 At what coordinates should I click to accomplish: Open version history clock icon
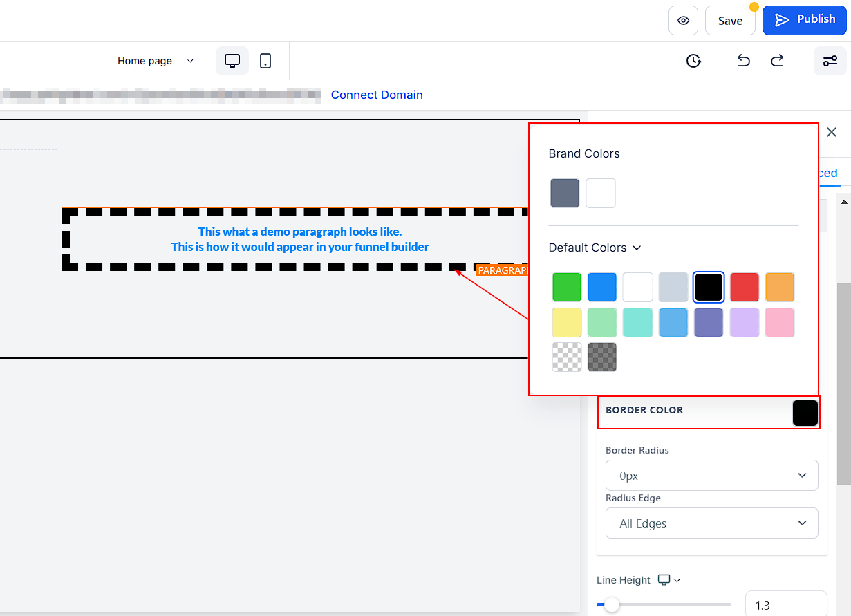click(693, 61)
